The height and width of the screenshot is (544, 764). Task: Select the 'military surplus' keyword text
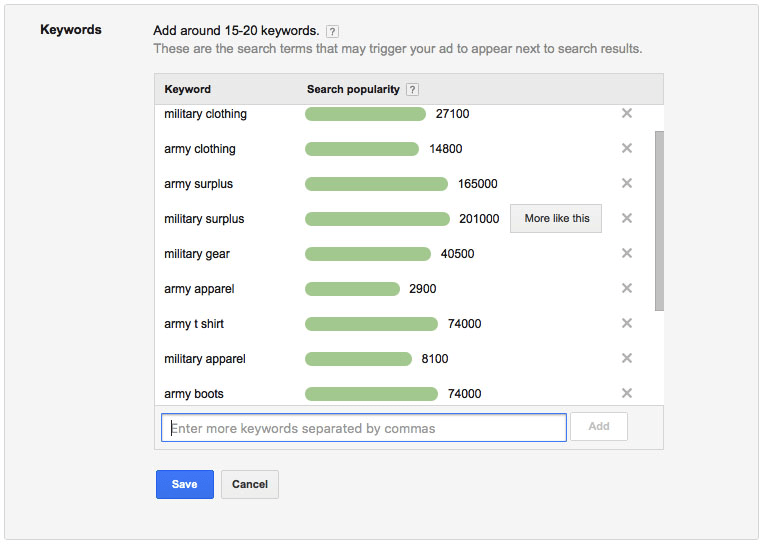204,219
